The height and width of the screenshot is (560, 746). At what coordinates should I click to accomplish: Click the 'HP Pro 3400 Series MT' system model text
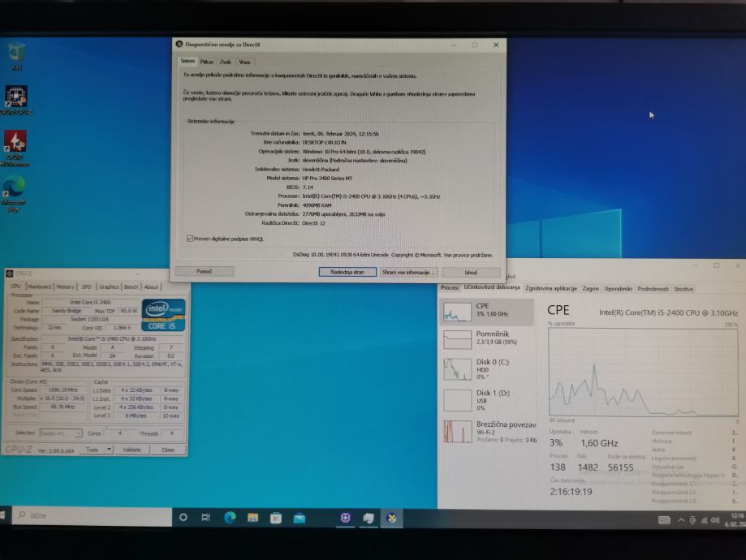(327, 178)
